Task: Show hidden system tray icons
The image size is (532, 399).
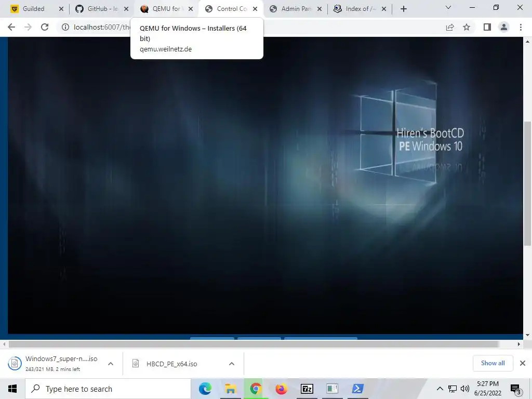Action: [x=440, y=389]
